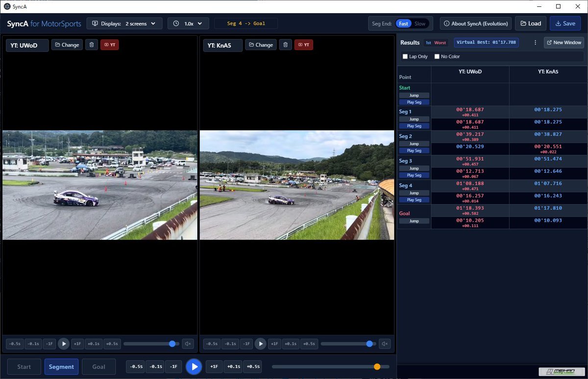Open the Displays 2 screens dropdown
Screen dimensions: 588x379
point(124,23)
